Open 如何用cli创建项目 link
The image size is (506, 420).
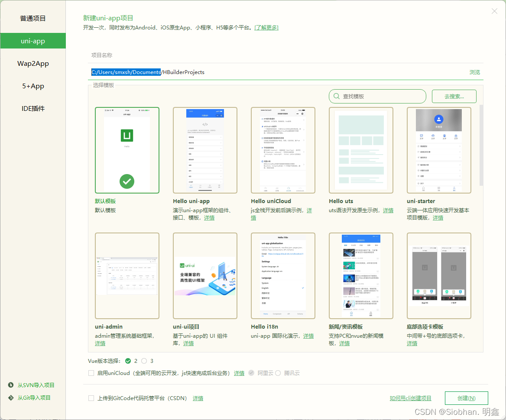coord(411,398)
